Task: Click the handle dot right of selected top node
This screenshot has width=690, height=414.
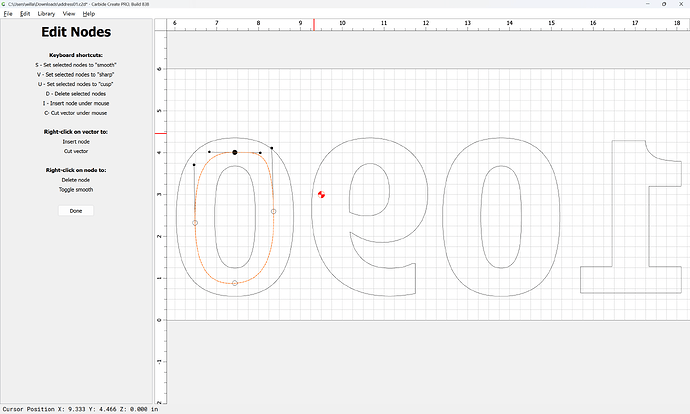Action: point(261,152)
